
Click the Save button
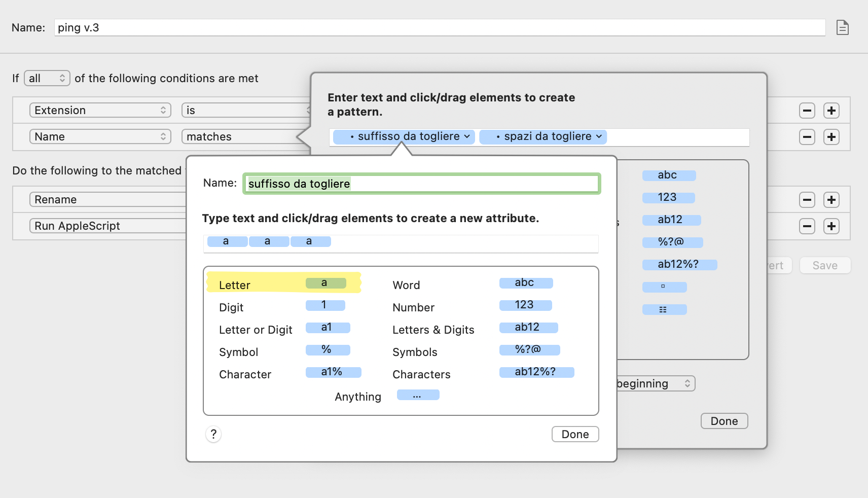[825, 266]
